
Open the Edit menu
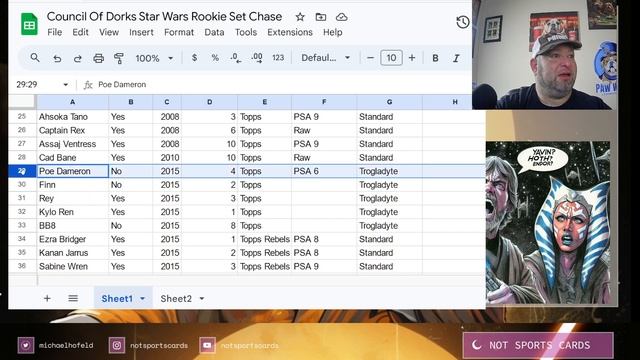80,32
